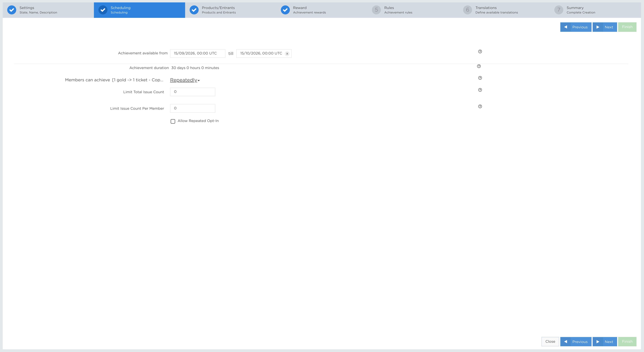This screenshot has height=352, width=644.
Task: Focus the Limit Total Issue Count field
Action: (192, 92)
